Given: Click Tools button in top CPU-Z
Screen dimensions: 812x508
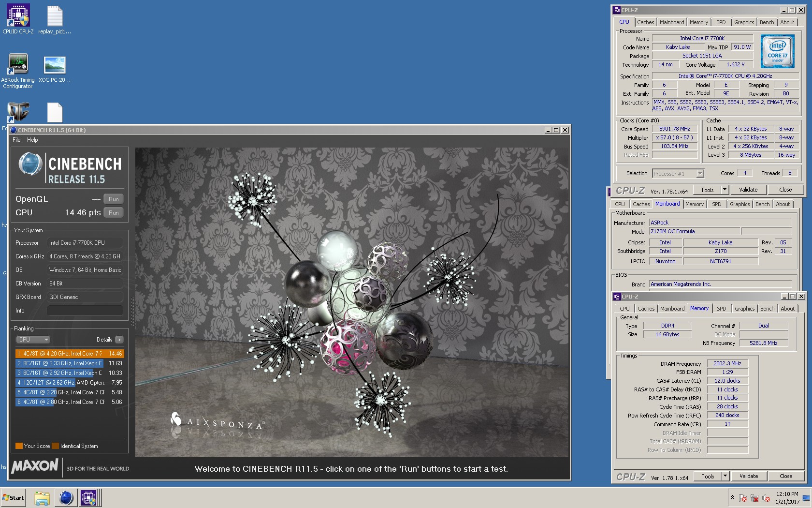Looking at the screenshot, I should tap(707, 190).
